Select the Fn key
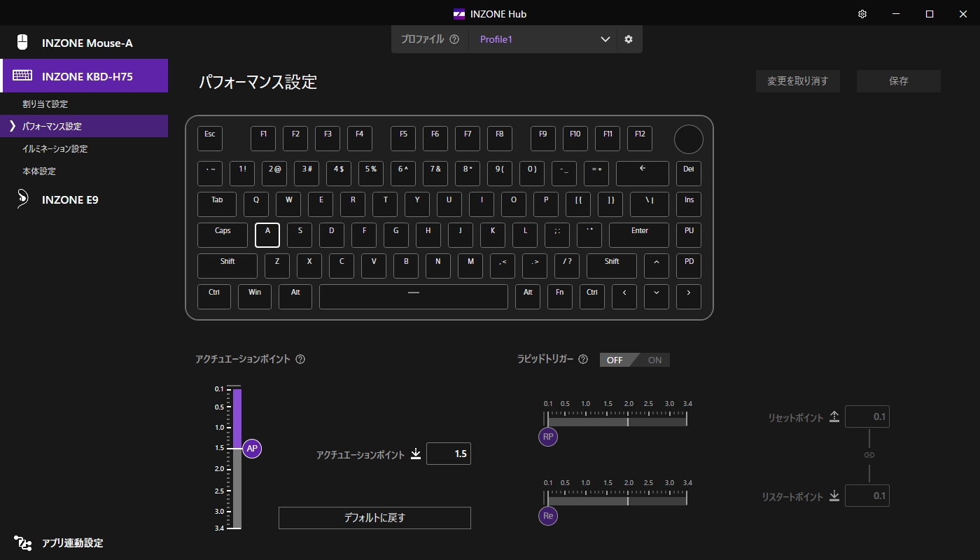980x560 pixels. point(560,297)
